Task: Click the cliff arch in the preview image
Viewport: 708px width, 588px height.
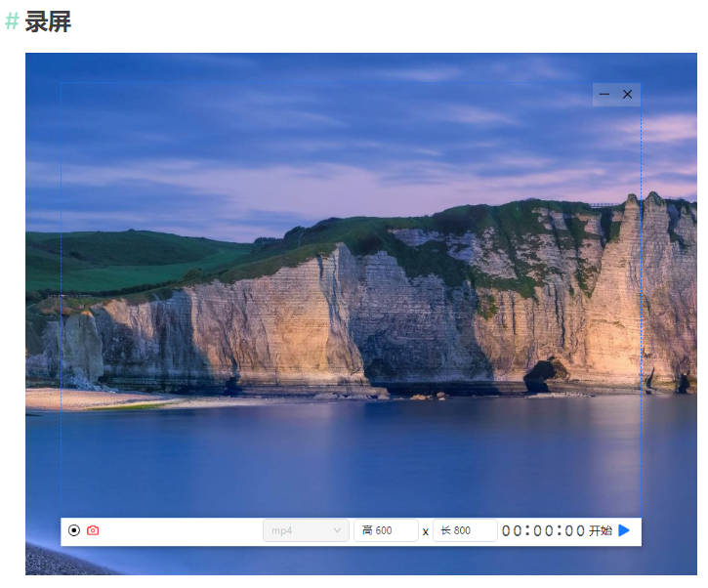Action: coord(545,373)
